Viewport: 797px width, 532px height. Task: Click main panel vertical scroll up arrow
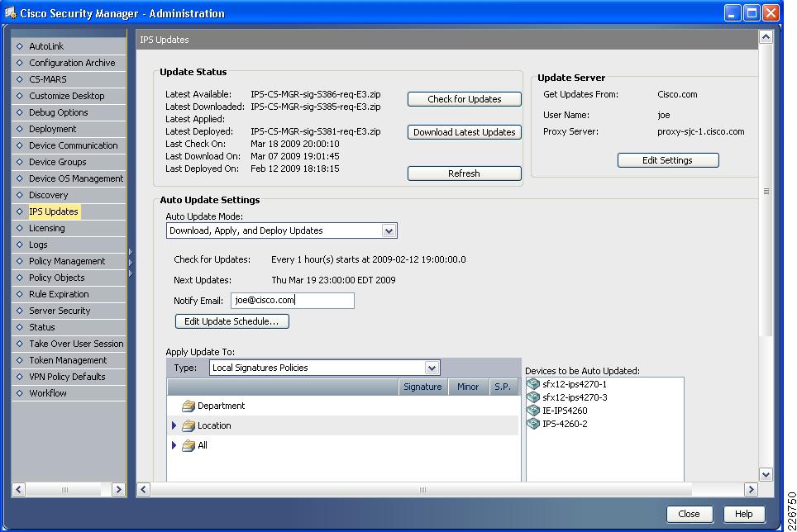pyautogui.click(x=766, y=36)
